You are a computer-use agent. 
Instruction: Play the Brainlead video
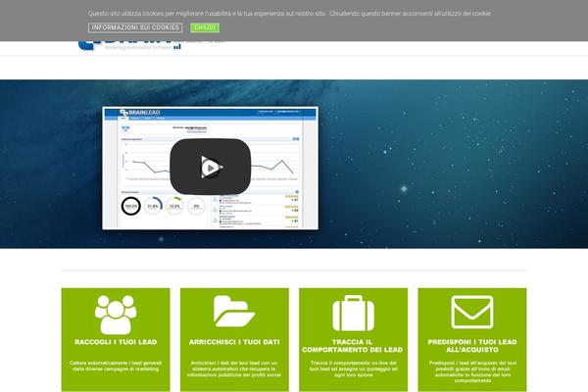click(211, 167)
